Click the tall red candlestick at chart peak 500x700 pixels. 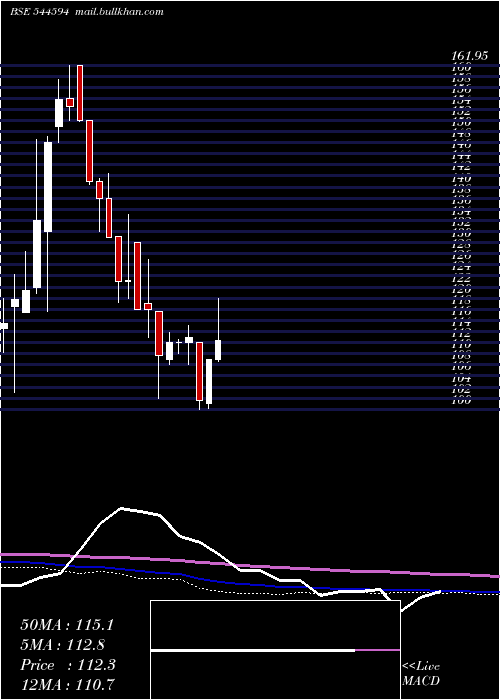80,93
